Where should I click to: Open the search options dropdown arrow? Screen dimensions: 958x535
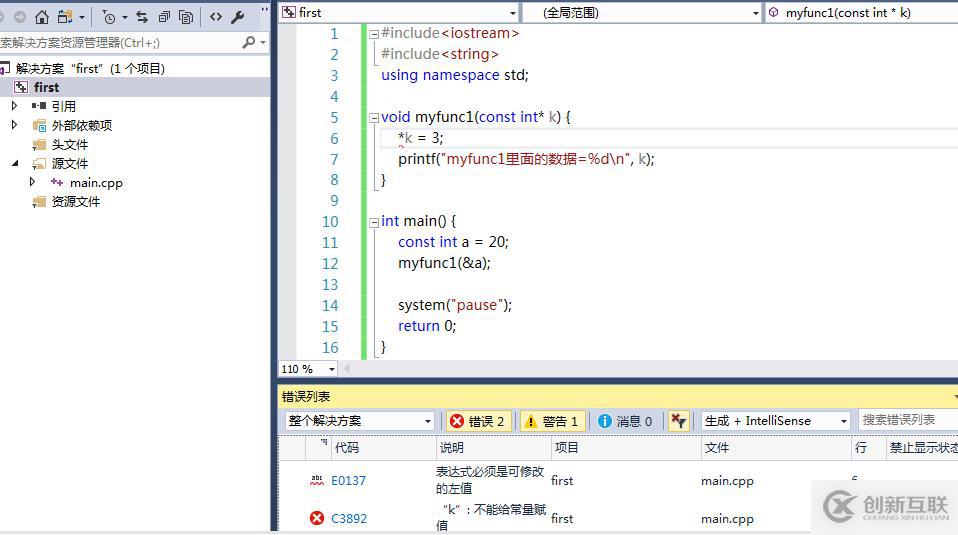263,43
